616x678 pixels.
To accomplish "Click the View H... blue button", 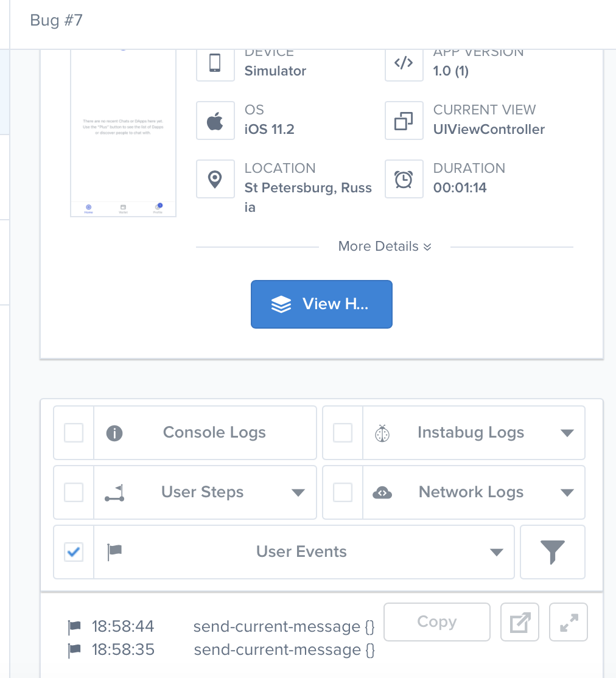I will tap(321, 304).
